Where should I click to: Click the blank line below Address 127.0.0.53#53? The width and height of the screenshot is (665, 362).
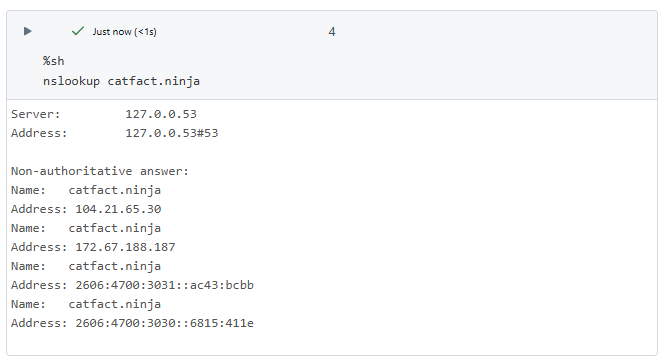332,152
